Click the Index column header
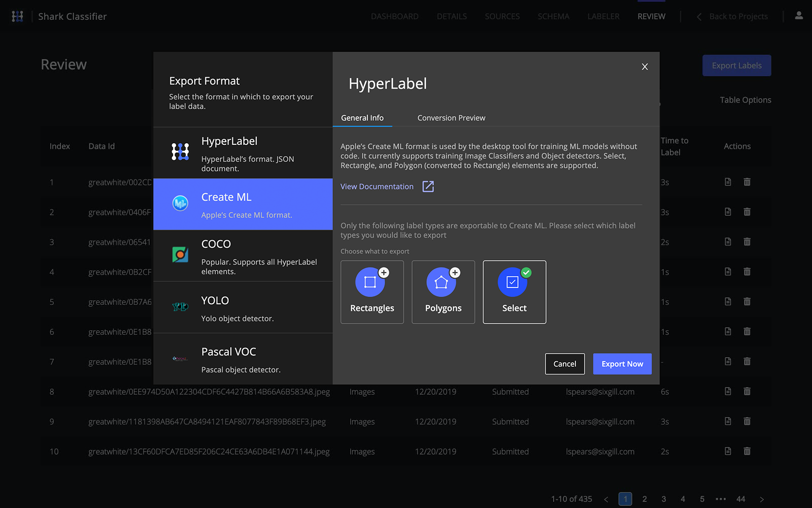Viewport: 812px width, 508px height. click(60, 146)
